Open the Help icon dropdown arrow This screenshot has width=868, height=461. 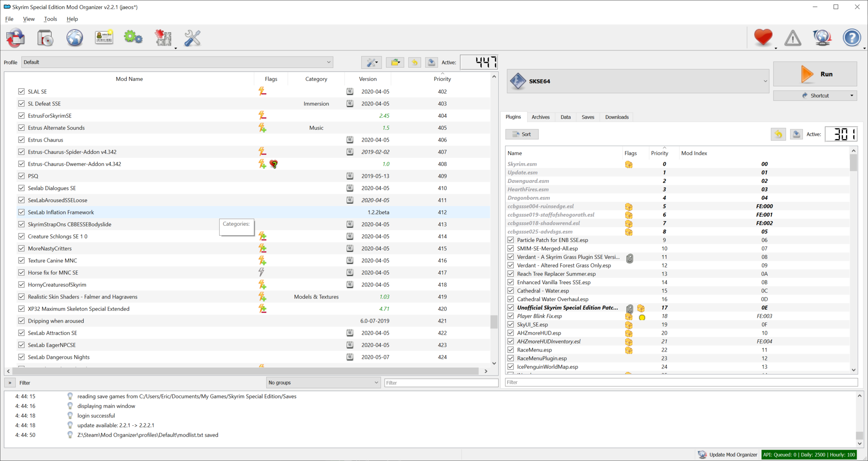pyautogui.click(x=864, y=48)
